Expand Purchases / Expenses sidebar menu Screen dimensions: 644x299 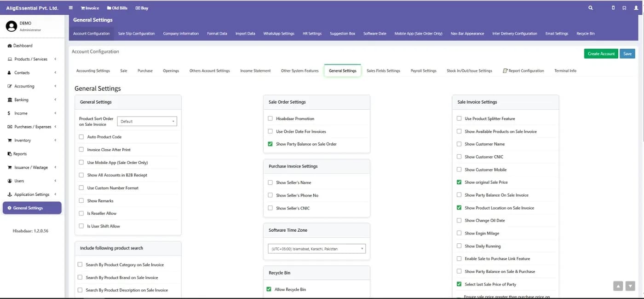[x=32, y=127]
